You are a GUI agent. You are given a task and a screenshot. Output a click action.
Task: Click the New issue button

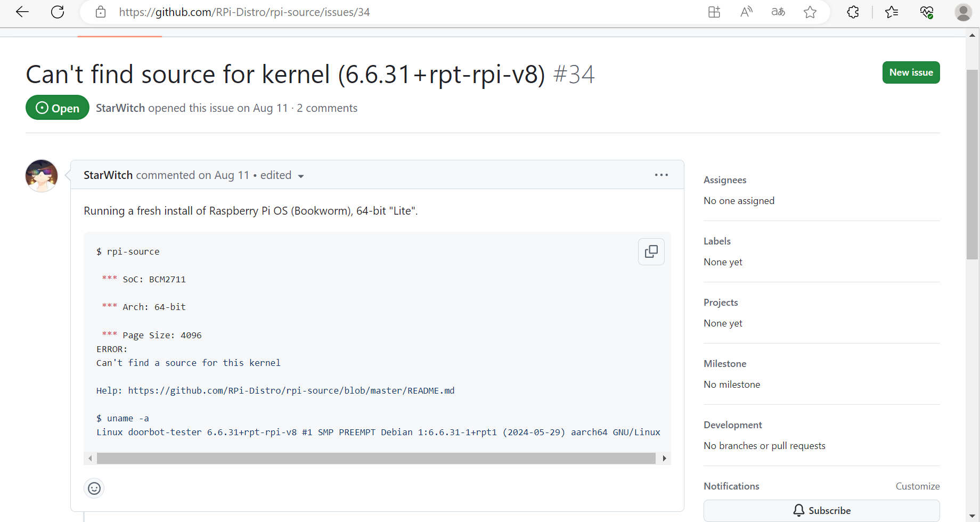click(911, 72)
